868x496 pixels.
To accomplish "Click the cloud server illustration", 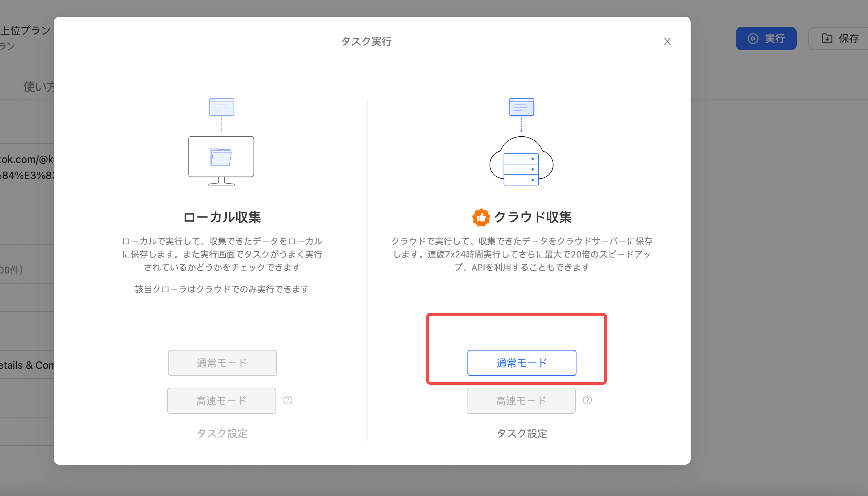I will [x=521, y=161].
